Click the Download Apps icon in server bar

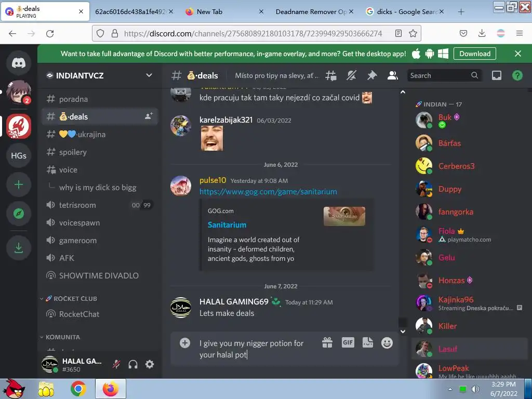coord(19,248)
